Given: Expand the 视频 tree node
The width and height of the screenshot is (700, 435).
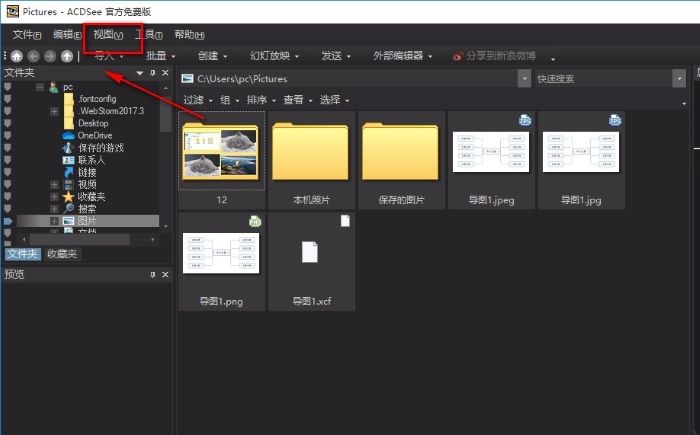Looking at the screenshot, I should (54, 184).
